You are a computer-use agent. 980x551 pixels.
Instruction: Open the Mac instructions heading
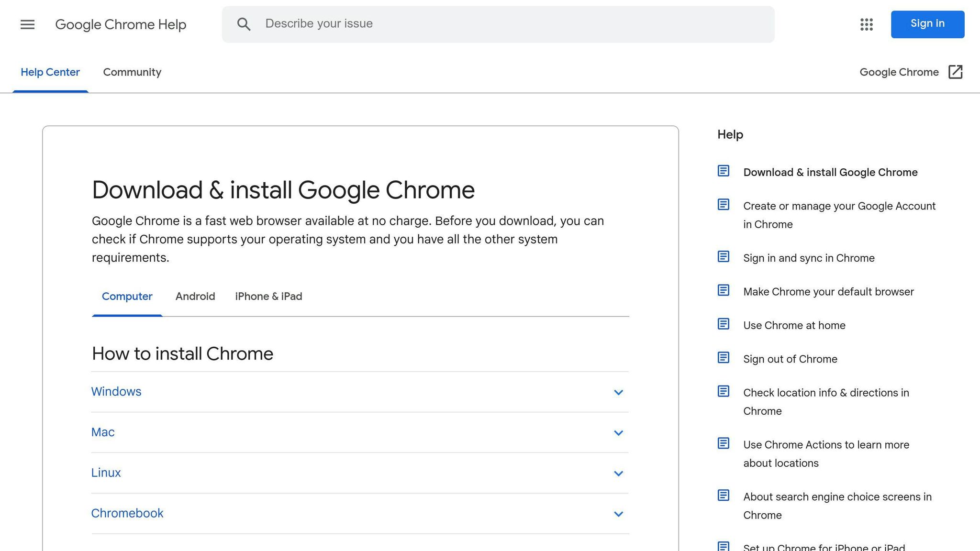[103, 432]
